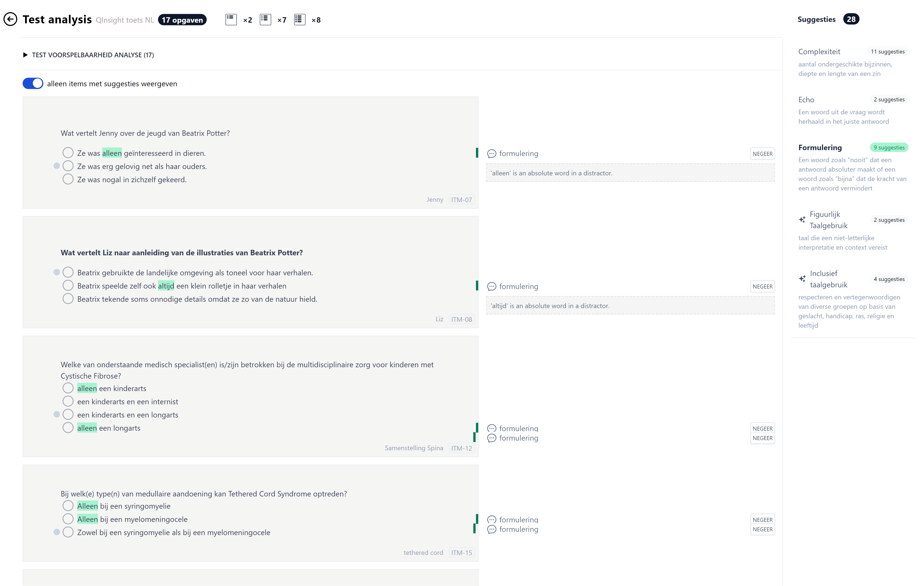Click the second formulering bubble on ITM-12
Image resolution: width=924 pixels, height=586 pixels.
tap(491, 438)
